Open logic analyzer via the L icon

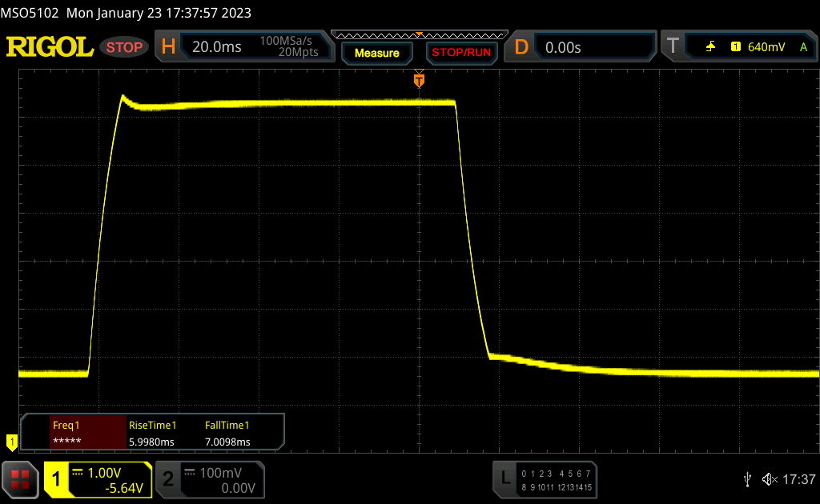pyautogui.click(x=505, y=478)
